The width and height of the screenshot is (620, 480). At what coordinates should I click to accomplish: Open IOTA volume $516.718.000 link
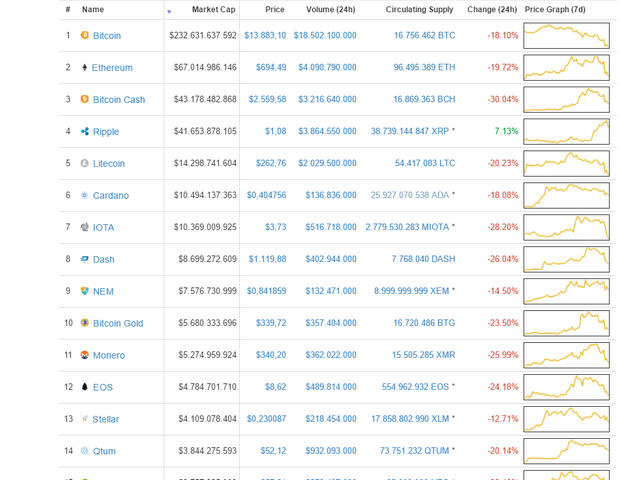(331, 227)
